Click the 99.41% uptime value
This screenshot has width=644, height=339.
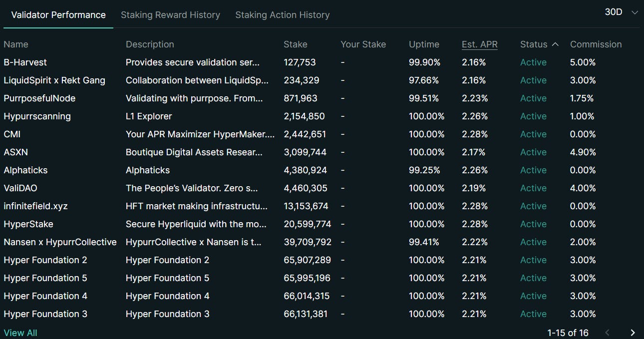coord(424,242)
